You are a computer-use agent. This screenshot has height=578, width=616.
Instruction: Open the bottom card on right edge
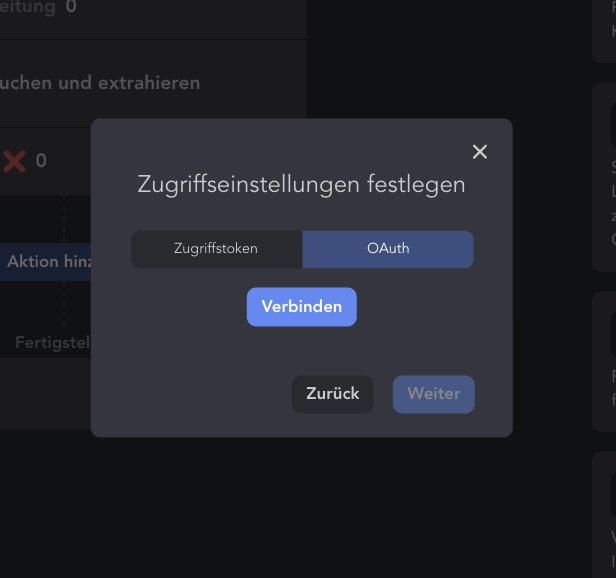[x=604, y=515]
